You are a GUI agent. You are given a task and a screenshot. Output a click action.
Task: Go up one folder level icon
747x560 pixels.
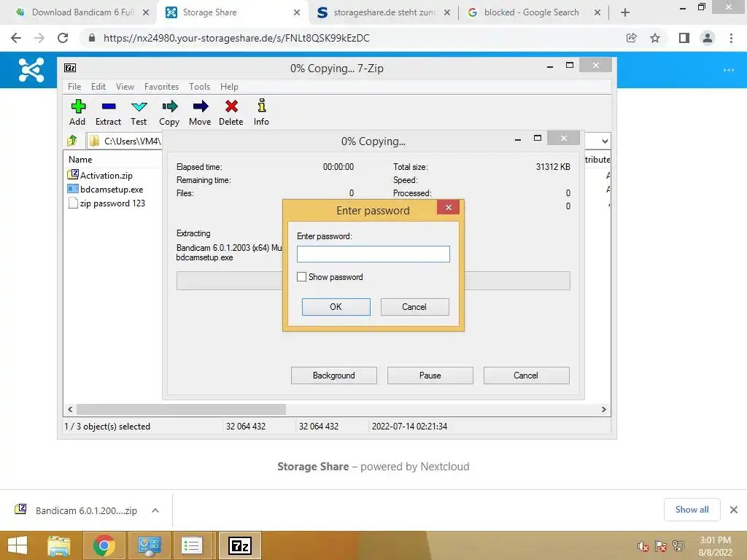(72, 141)
